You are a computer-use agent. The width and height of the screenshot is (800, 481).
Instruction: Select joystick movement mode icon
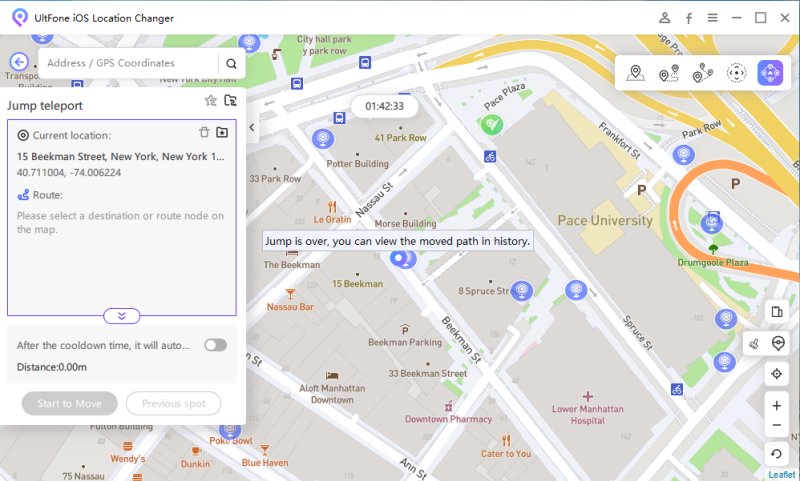[x=737, y=73]
